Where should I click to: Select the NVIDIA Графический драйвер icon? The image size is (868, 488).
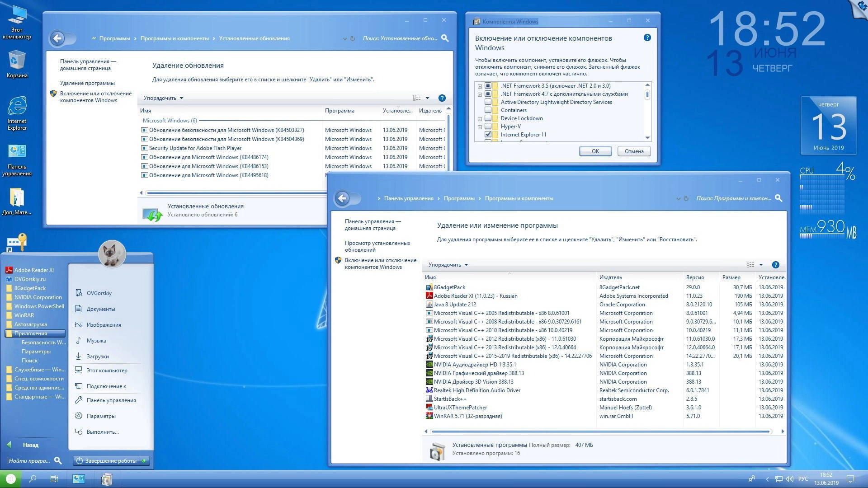(429, 373)
